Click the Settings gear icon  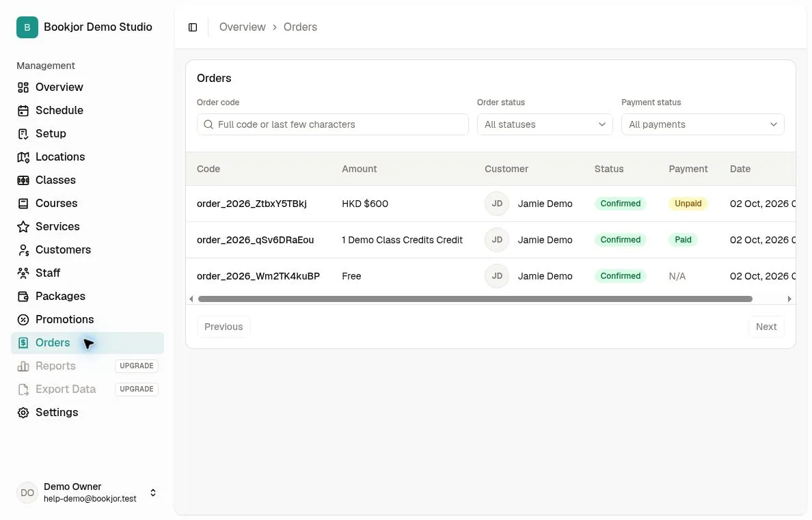tap(23, 413)
